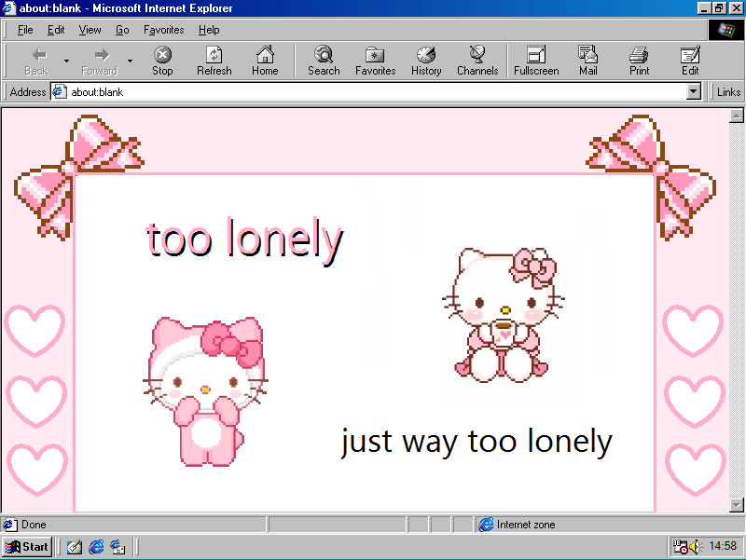Click the Internet zone status icon
Viewport: 746px width, 560px height.
click(486, 525)
